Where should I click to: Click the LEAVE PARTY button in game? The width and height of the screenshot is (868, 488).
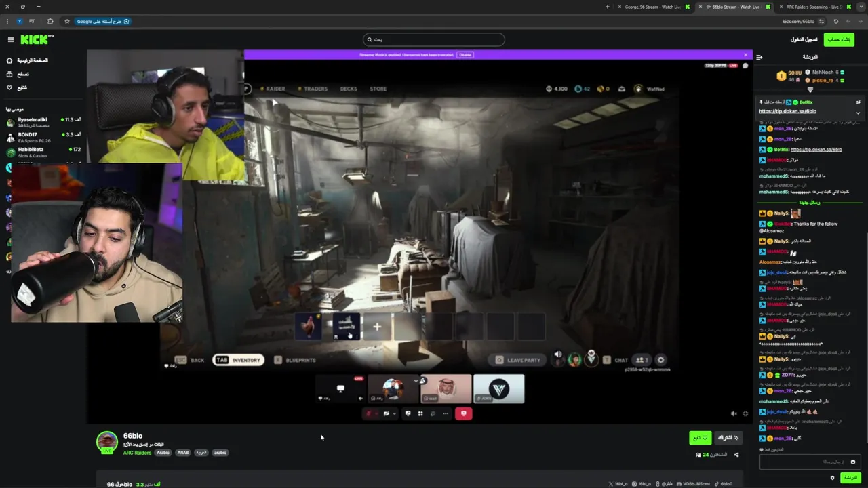tap(518, 360)
